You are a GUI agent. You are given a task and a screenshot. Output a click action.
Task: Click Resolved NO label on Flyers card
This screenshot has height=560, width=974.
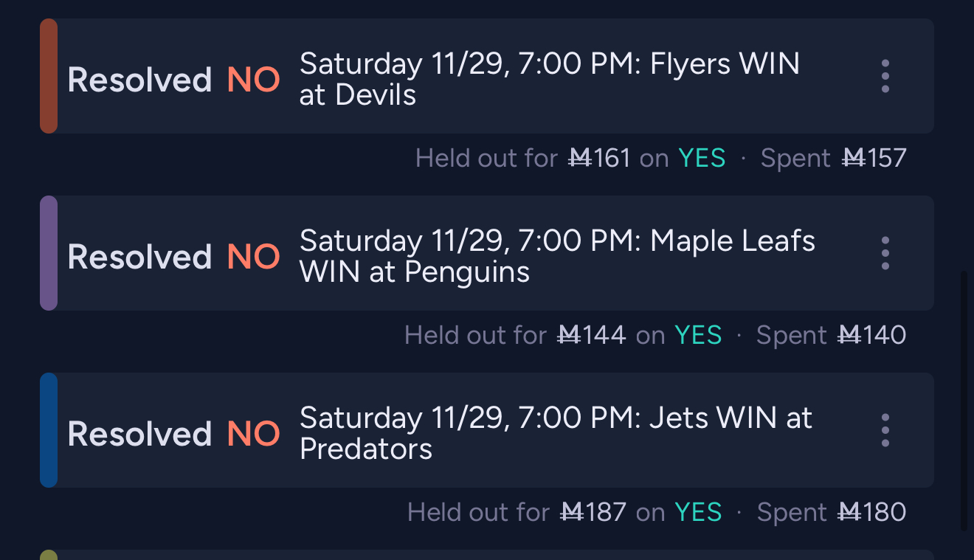pos(173,80)
